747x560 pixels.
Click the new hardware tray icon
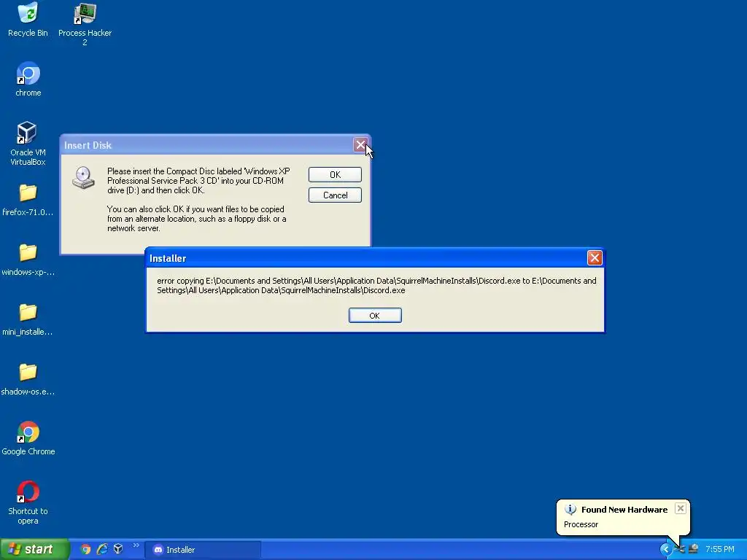pos(680,549)
